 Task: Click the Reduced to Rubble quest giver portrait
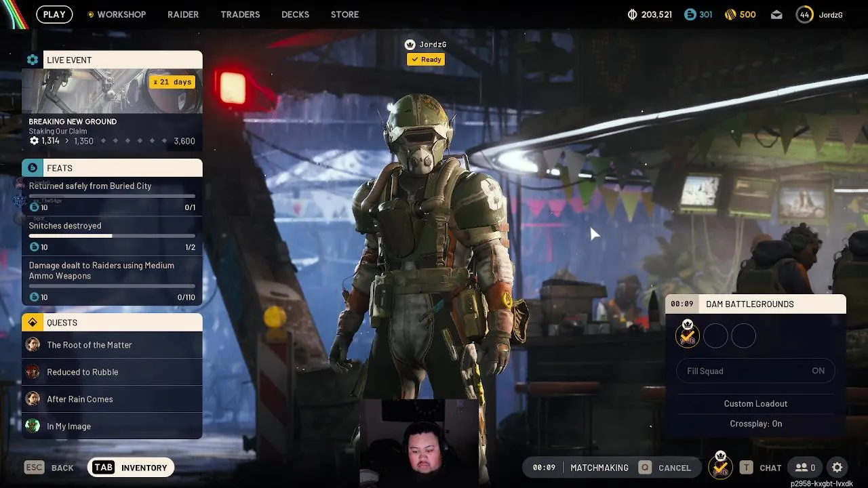pyautogui.click(x=33, y=371)
